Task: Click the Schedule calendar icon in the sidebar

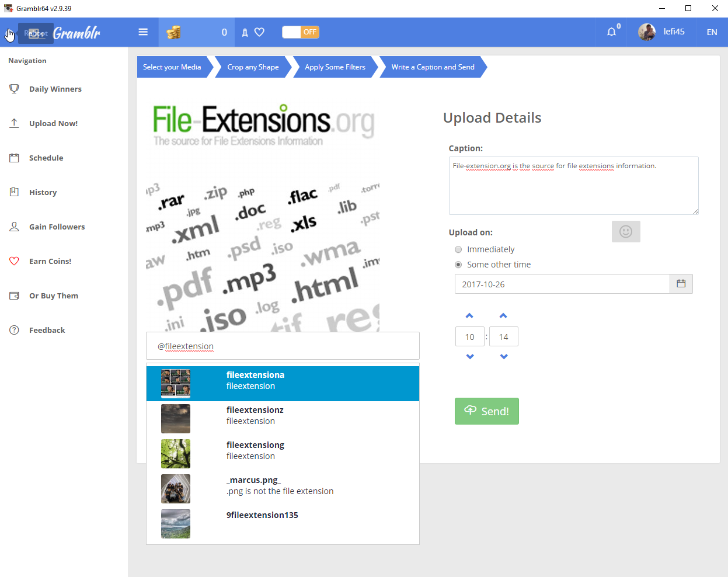Action: click(x=14, y=158)
